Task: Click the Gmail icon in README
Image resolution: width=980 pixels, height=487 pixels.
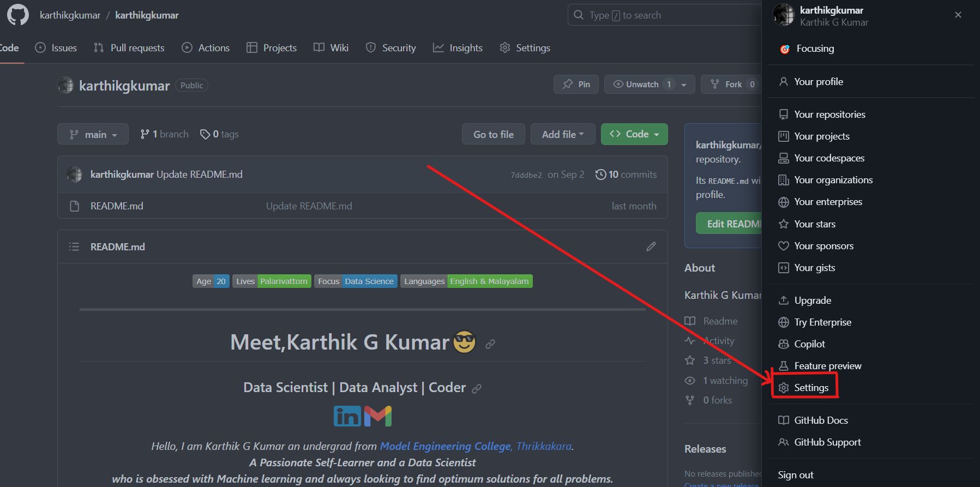Action: point(378,416)
